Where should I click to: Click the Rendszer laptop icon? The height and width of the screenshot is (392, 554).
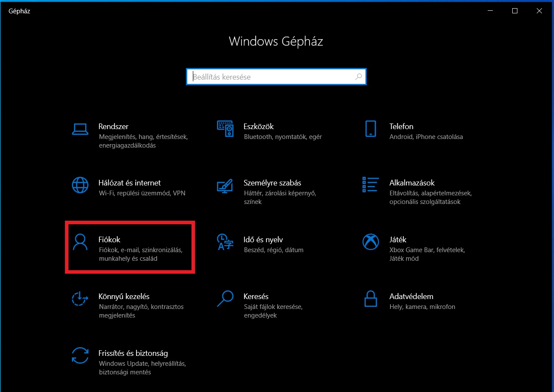coord(80,129)
